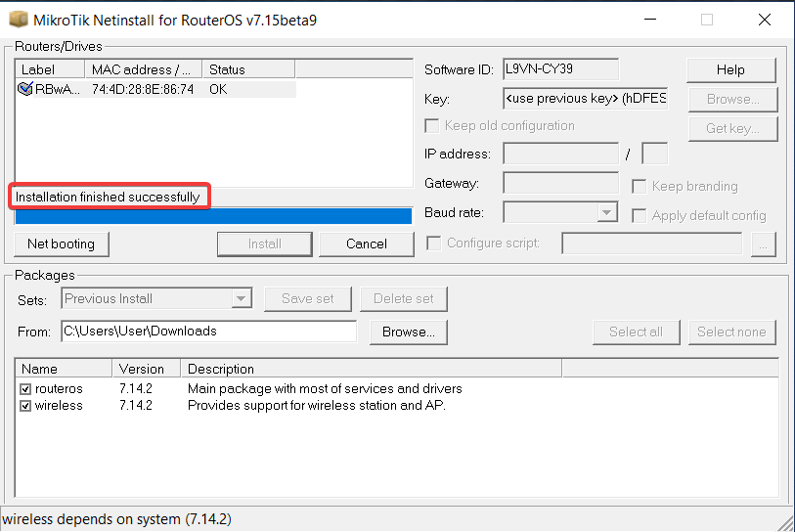
Task: Click the Browse button next to Key
Action: click(732, 100)
